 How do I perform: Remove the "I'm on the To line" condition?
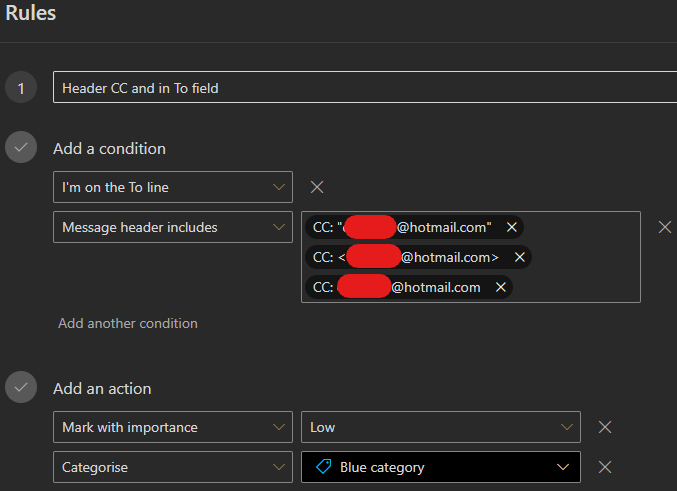point(317,187)
